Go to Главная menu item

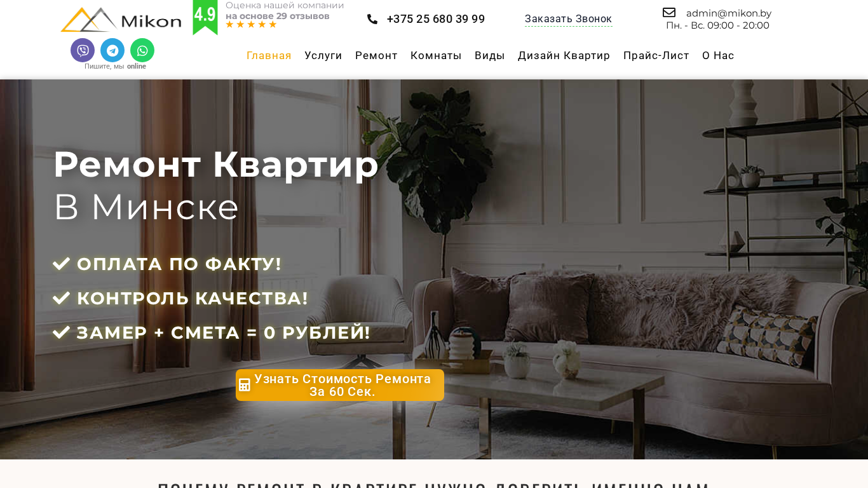pos(269,55)
